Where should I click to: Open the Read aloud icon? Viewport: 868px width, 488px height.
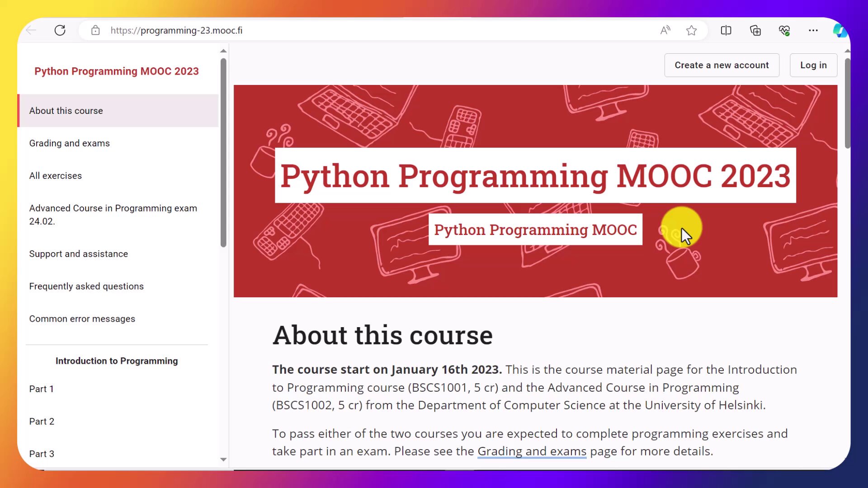(665, 30)
